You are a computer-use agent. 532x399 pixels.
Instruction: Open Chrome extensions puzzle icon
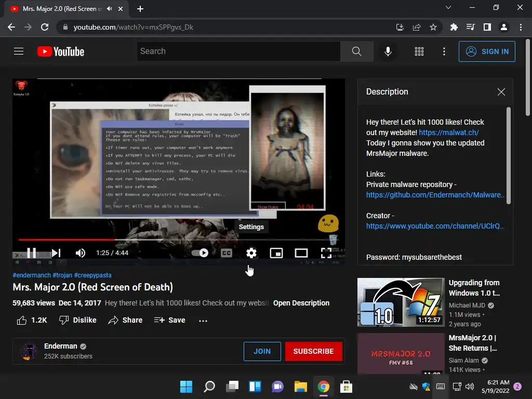[454, 27]
